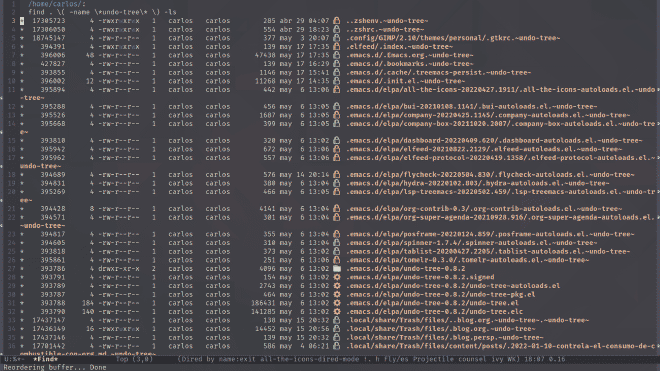Click the folder icon for undo-tree-0.8.2 directory
660x371 pixels.
[337, 268]
